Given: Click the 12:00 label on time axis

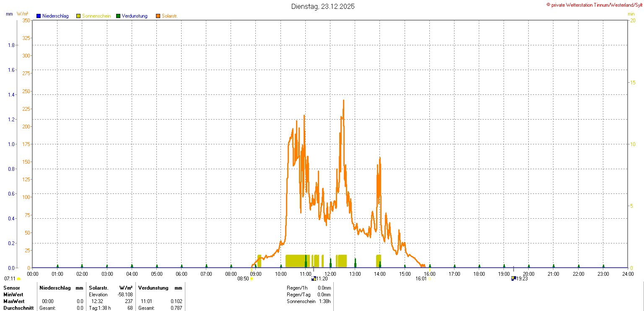Looking at the screenshot, I should (x=330, y=274).
